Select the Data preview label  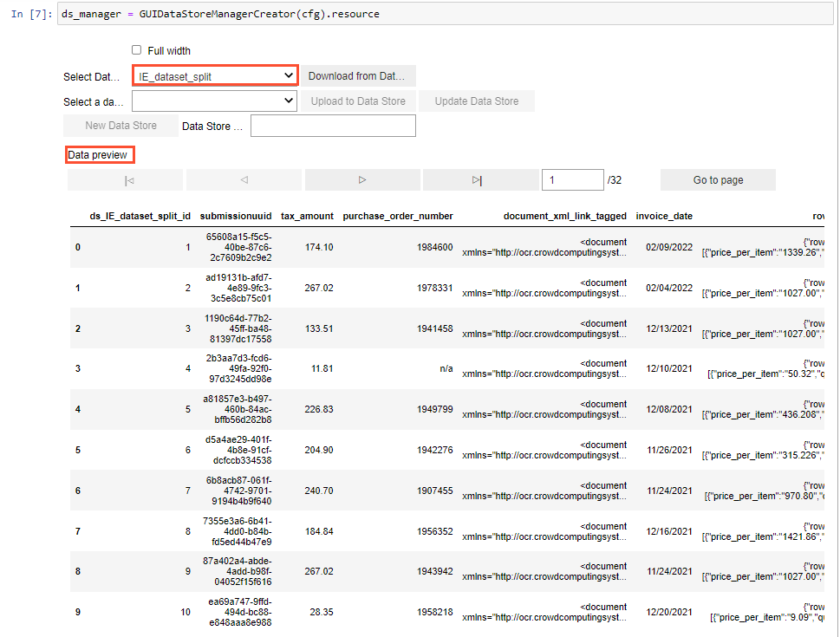coord(97,155)
